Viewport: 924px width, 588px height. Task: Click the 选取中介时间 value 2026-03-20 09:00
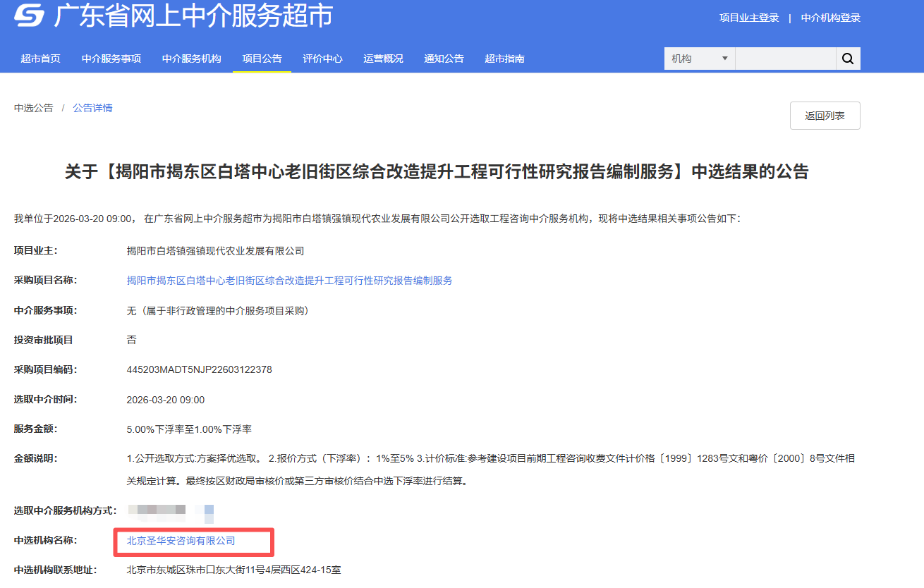(165, 400)
